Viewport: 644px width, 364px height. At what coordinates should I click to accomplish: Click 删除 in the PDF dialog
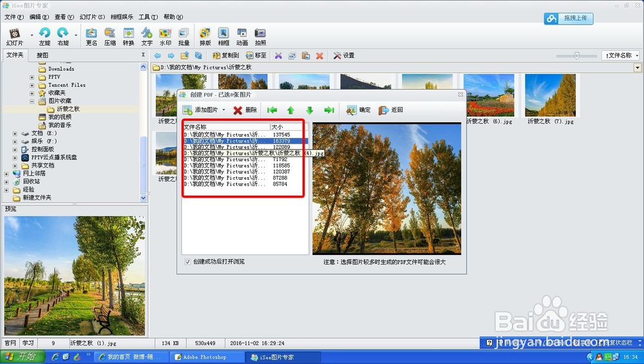pyautogui.click(x=245, y=110)
